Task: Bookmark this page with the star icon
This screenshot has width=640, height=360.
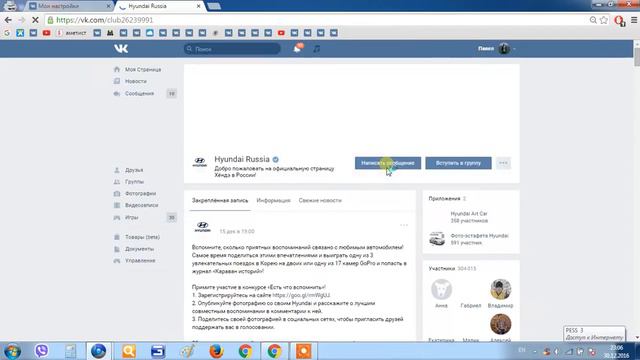Action: 604,20
